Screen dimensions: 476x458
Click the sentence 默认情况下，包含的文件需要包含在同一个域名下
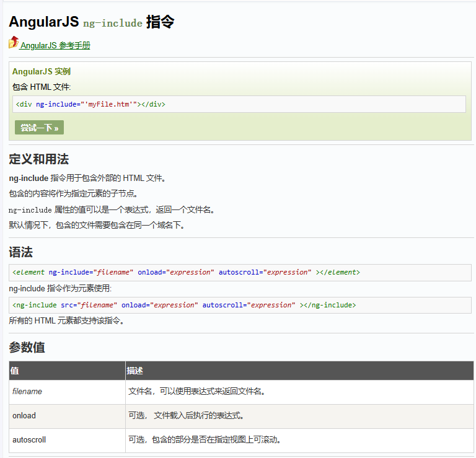[97, 225]
